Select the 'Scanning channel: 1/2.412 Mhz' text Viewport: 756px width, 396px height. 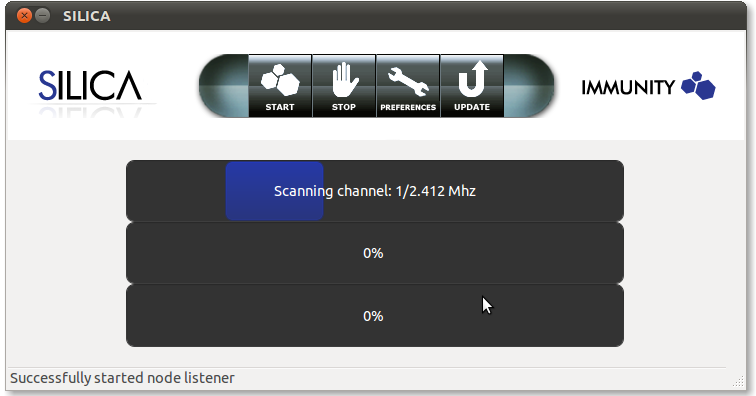click(x=375, y=191)
